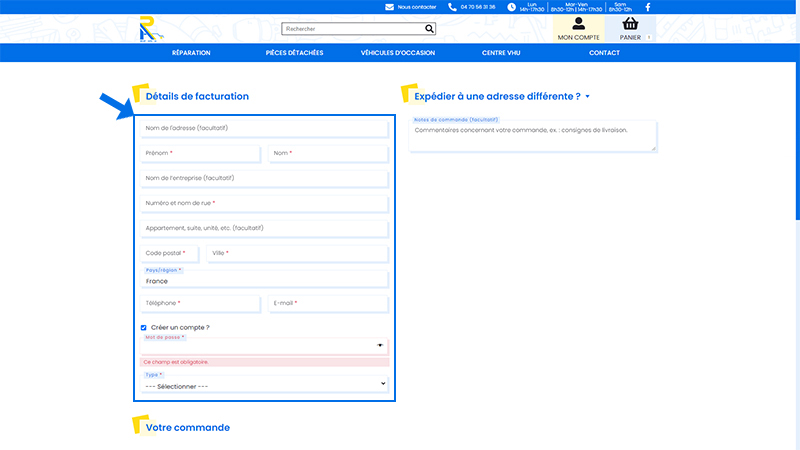
Task: Open the Panier basket icon
Action: pos(630,23)
